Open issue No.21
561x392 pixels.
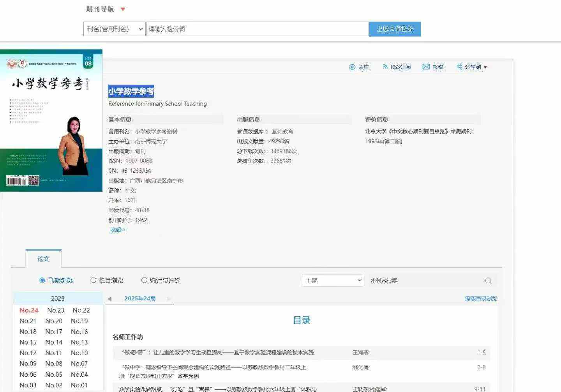click(x=28, y=321)
